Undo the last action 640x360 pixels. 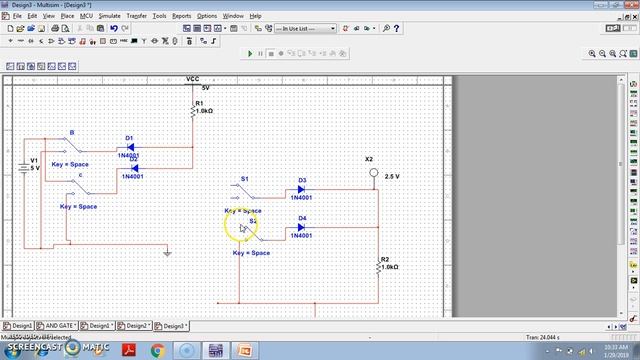pyautogui.click(x=114, y=29)
